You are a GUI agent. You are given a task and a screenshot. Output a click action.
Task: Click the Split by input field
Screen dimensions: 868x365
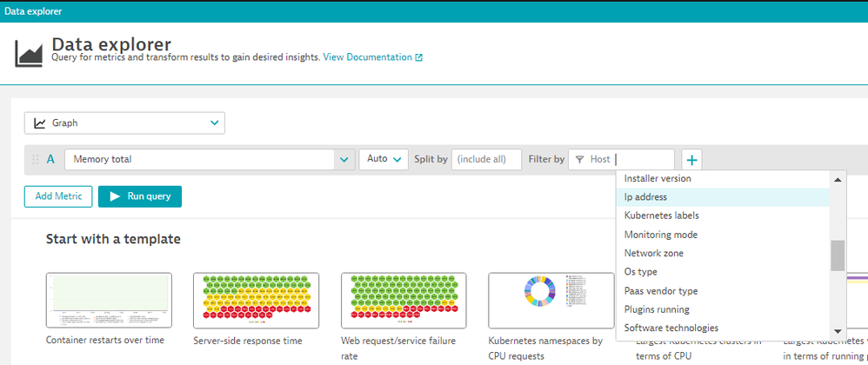(486, 160)
